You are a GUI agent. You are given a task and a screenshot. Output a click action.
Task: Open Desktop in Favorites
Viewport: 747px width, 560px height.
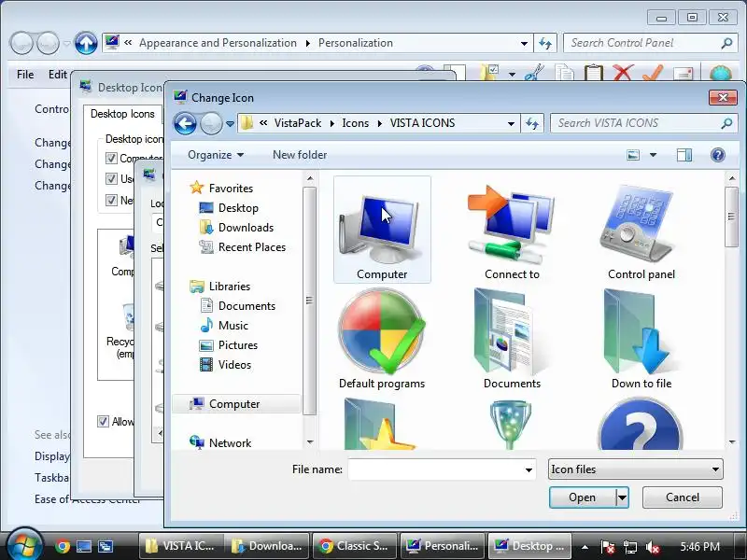[x=229, y=208]
